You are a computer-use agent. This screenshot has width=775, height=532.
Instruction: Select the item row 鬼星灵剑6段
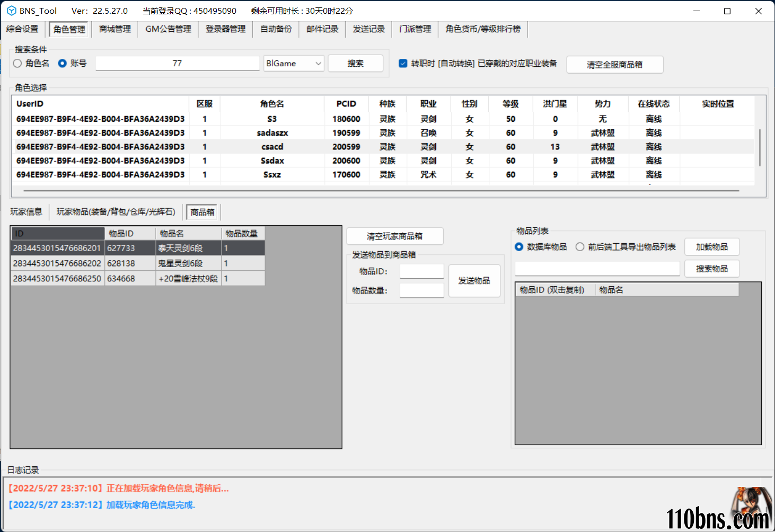point(138,263)
